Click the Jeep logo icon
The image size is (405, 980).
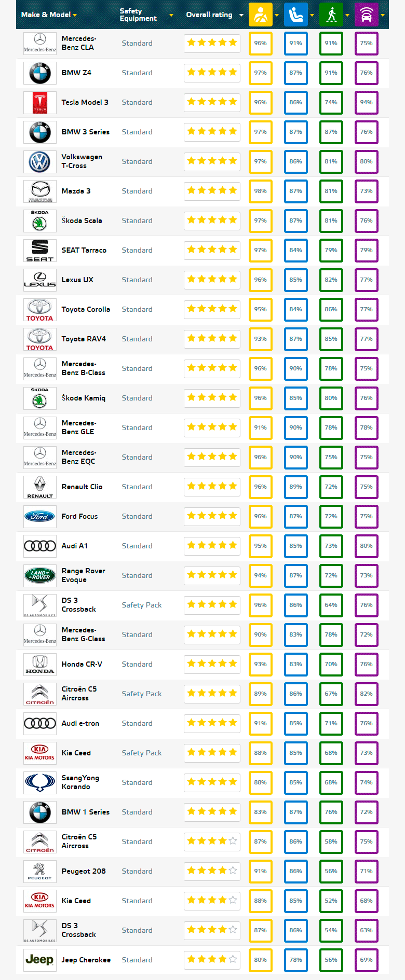(x=40, y=960)
